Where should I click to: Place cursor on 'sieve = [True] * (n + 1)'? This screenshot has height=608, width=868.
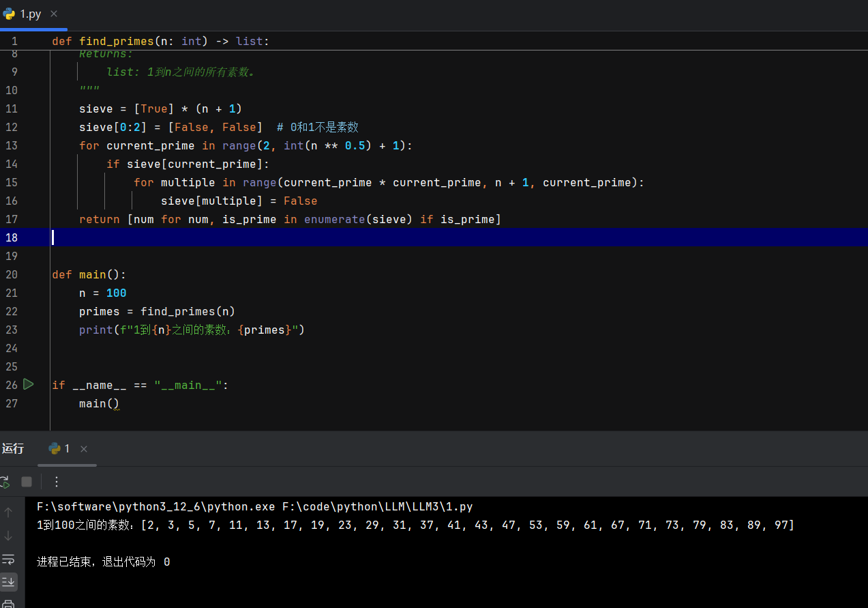click(161, 108)
